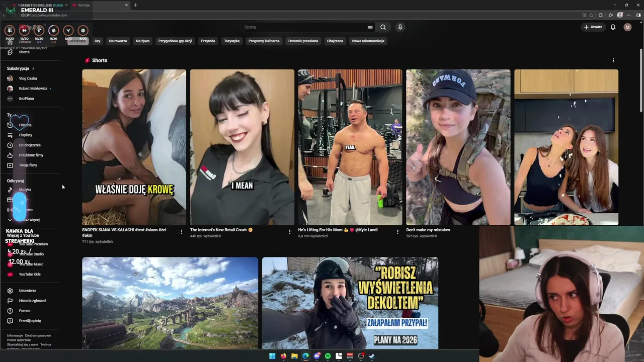The height and width of the screenshot is (362, 644).
Task: Click the Utwórz create button
Action: coord(593,27)
